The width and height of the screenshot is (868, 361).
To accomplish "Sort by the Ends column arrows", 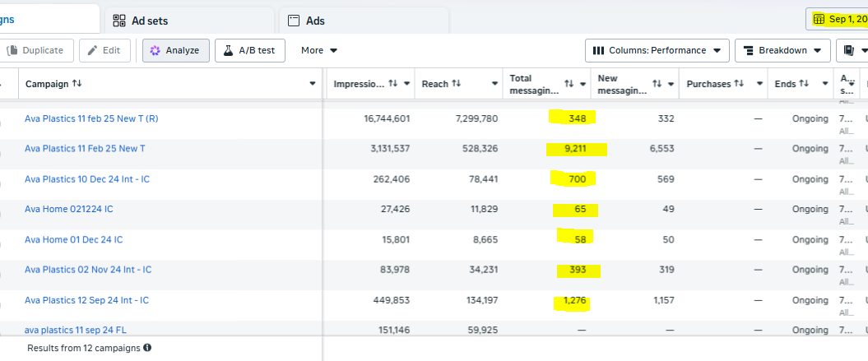I will click(804, 84).
